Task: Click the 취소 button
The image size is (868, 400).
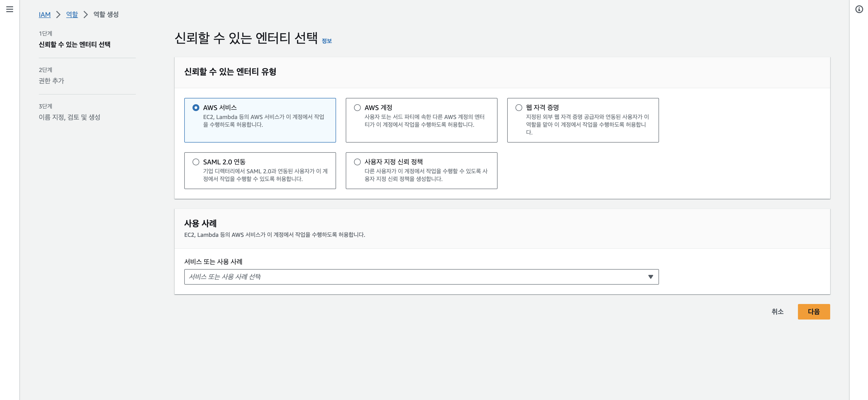Action: [777, 312]
